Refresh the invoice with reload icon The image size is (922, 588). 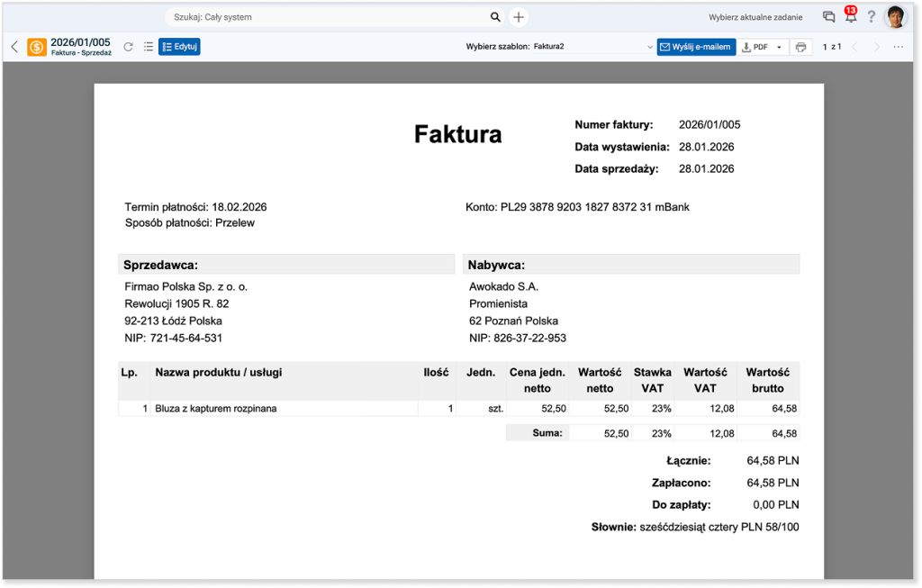pyautogui.click(x=128, y=47)
